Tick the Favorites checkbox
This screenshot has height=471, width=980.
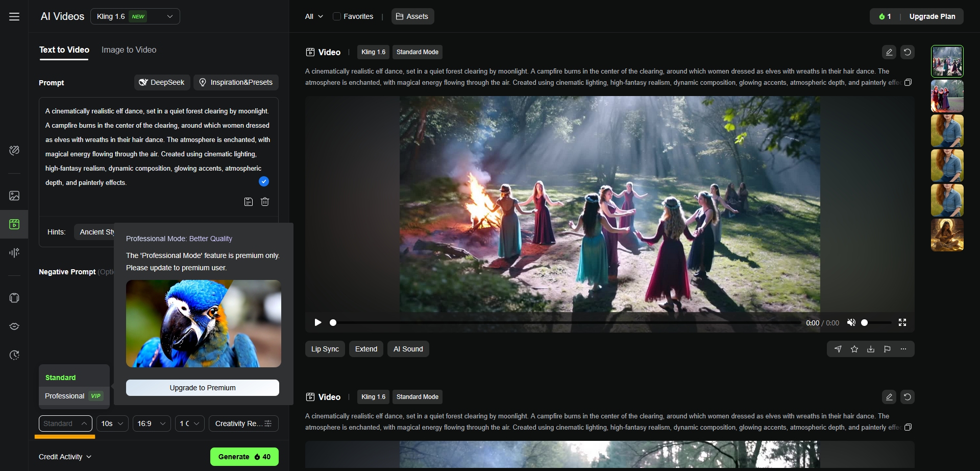coord(337,16)
